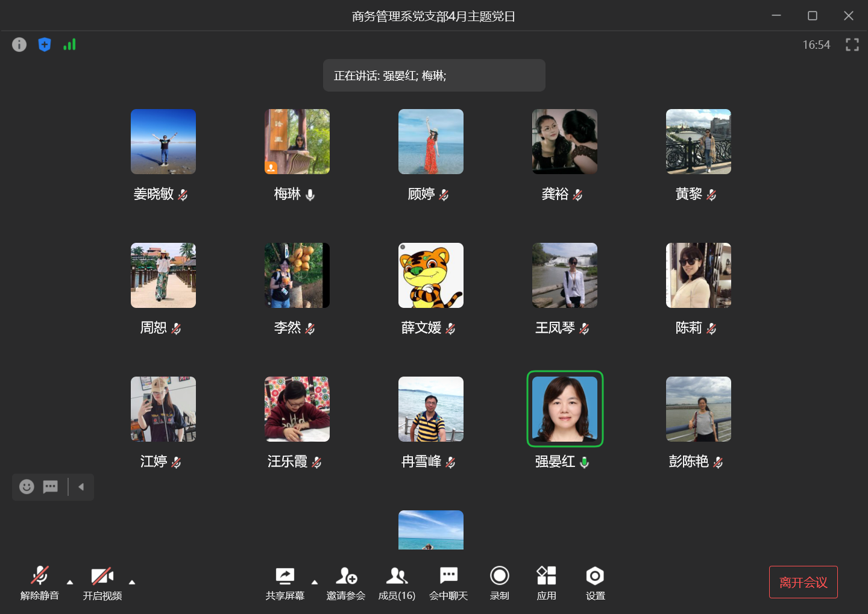
Task: Select 梅琳's avatar thumbnail
Action: [297, 142]
